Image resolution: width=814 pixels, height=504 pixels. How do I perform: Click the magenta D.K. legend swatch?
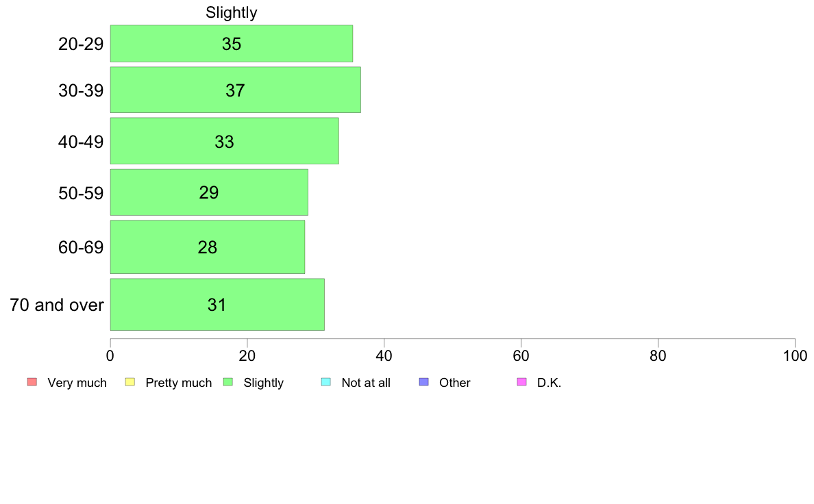pyautogui.click(x=521, y=382)
